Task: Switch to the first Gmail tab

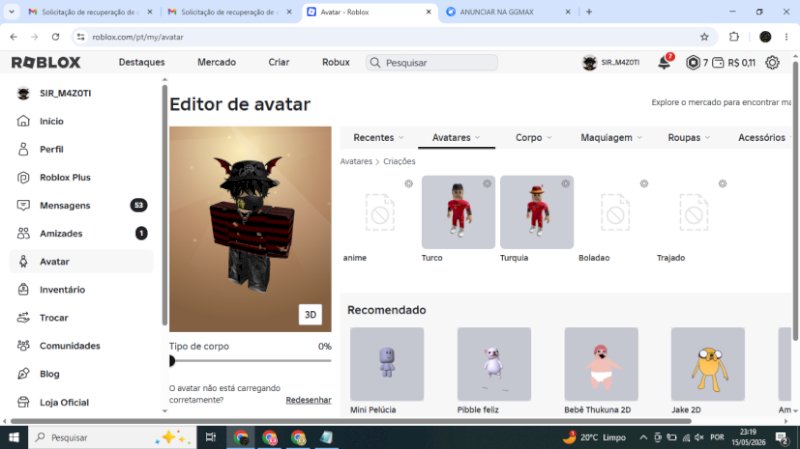Action: [90, 12]
